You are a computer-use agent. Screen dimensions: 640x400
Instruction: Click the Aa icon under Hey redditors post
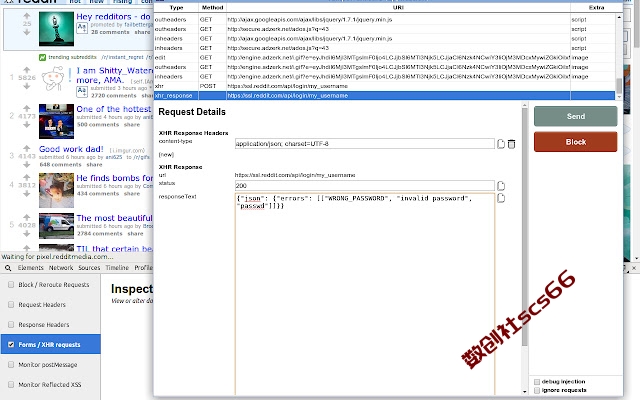[82, 28]
